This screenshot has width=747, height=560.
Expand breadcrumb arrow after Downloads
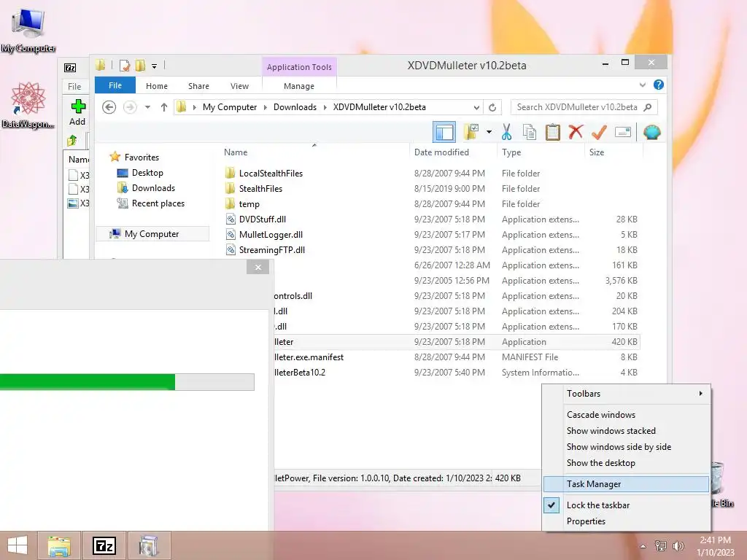coord(325,108)
